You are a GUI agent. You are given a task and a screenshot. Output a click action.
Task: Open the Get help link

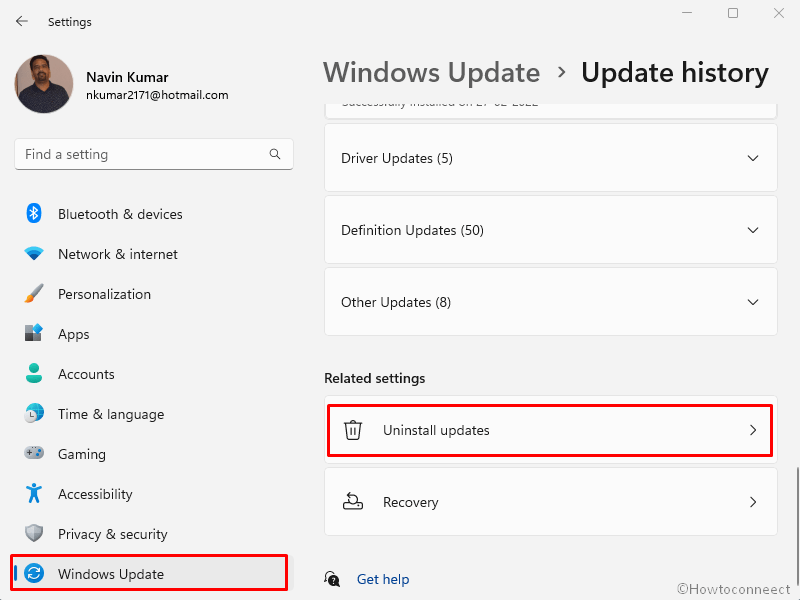[x=383, y=579]
